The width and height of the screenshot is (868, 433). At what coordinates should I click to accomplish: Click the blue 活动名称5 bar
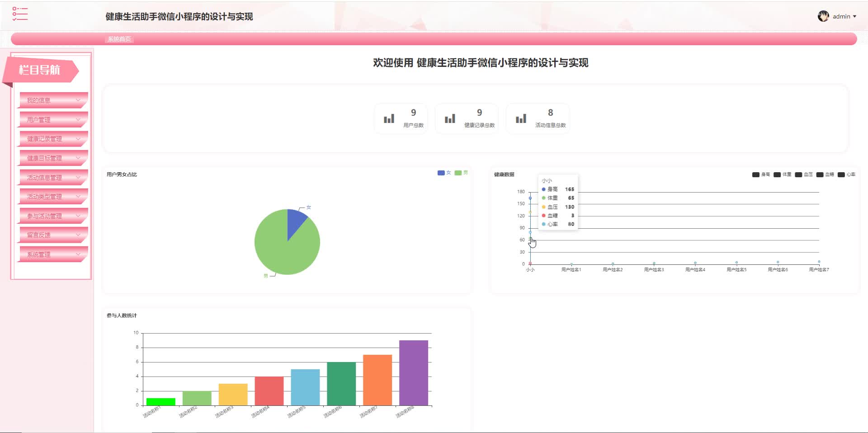coord(305,387)
